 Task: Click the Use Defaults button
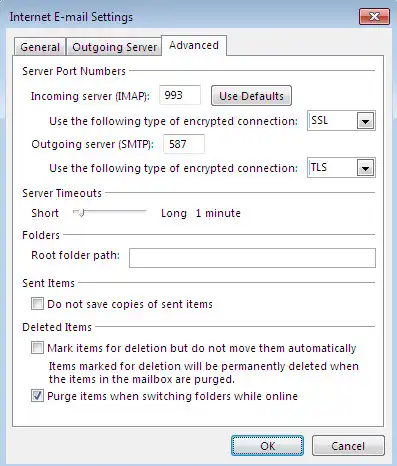coord(251,96)
